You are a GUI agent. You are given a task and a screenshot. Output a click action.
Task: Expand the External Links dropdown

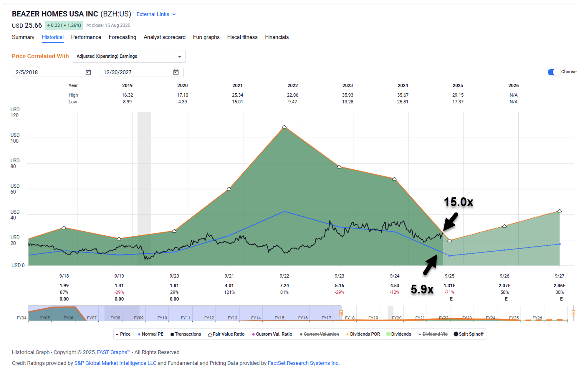(x=156, y=14)
